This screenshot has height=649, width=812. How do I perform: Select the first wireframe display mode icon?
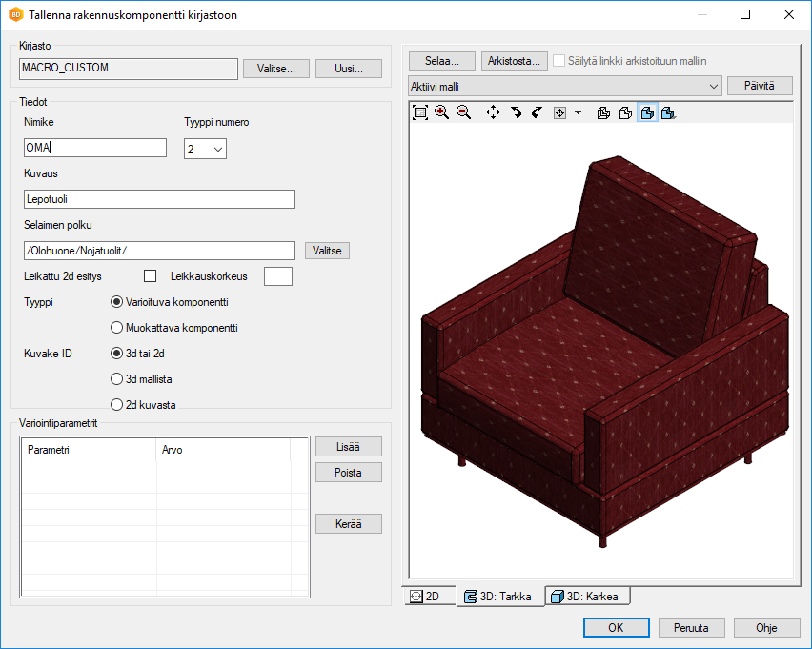pos(603,112)
